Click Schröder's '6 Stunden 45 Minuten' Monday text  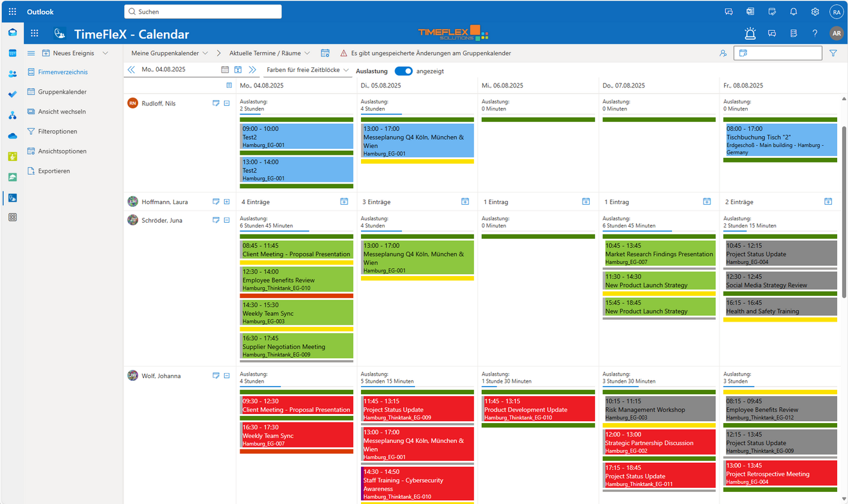click(267, 225)
